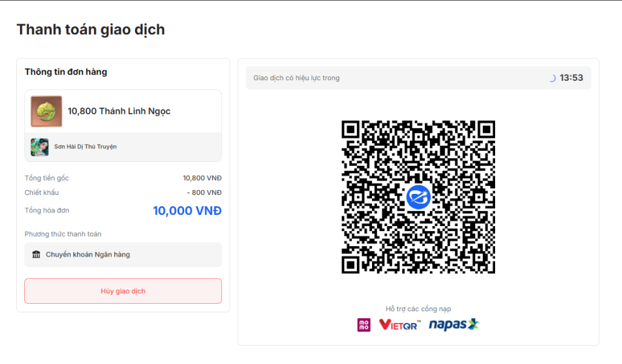Screen dimensions: 622x364
Task: Click the 10,800 Thánh Linh Ngọc item name
Action: pyautogui.click(x=119, y=112)
